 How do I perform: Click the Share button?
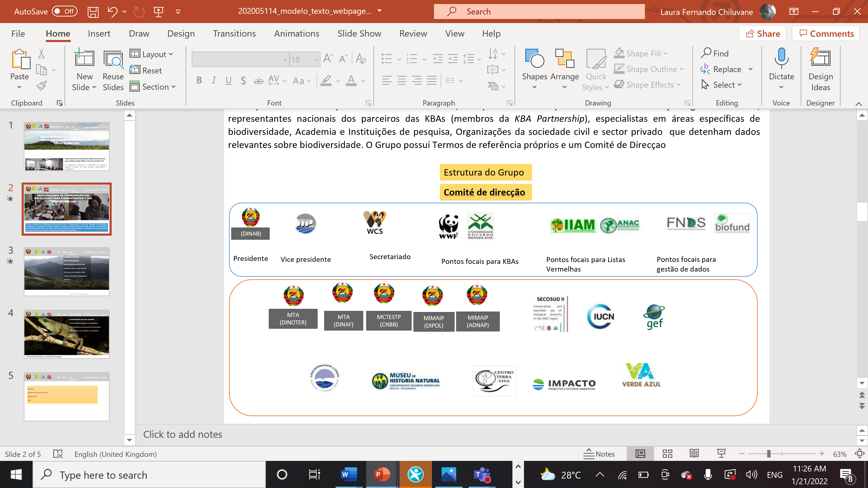[x=762, y=34]
